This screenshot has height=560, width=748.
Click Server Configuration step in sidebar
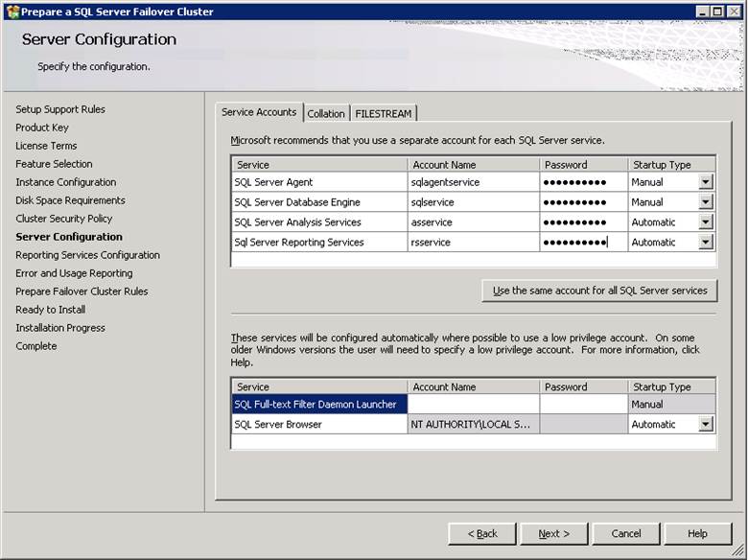[x=69, y=237]
